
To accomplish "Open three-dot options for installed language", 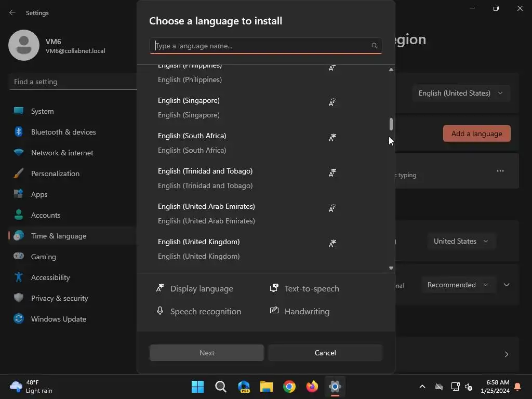I will point(500,171).
